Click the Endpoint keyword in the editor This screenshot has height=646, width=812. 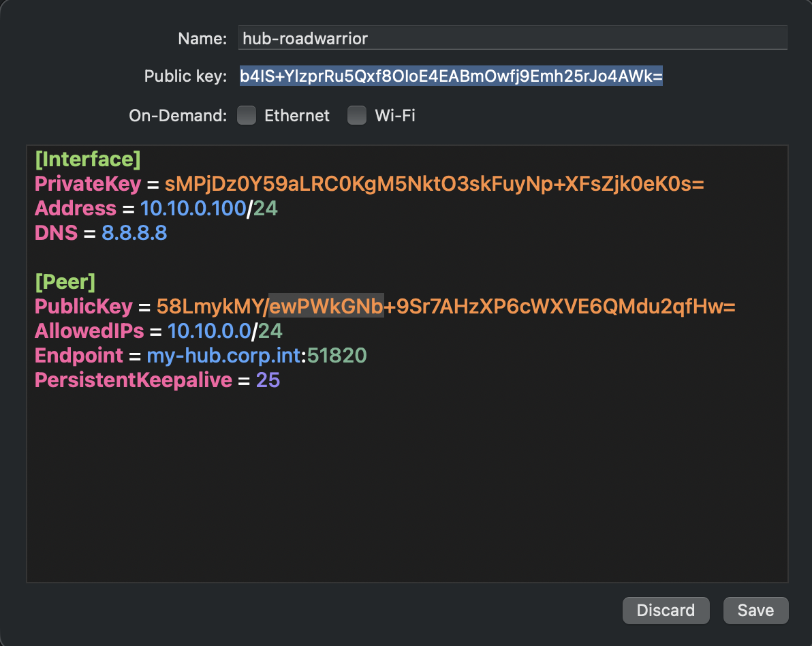(x=79, y=356)
